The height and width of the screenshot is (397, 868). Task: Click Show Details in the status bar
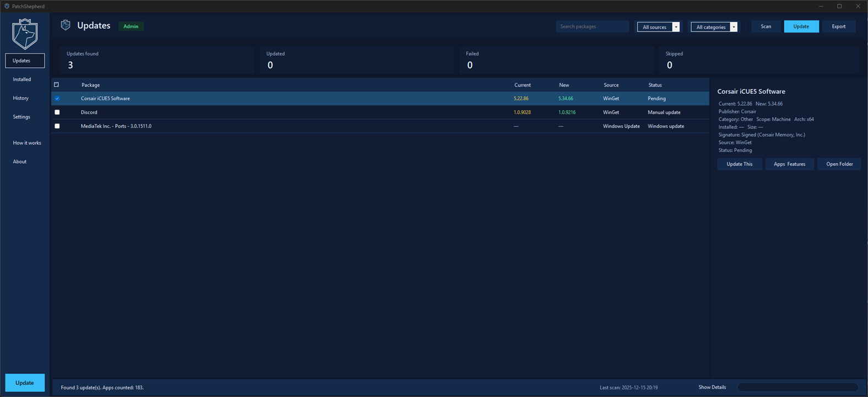(712, 387)
